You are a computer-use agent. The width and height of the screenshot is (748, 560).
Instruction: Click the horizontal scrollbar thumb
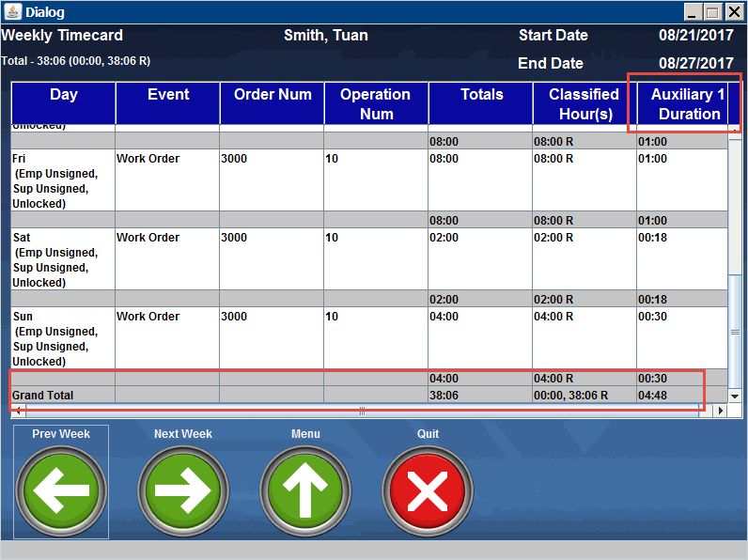[362, 411]
